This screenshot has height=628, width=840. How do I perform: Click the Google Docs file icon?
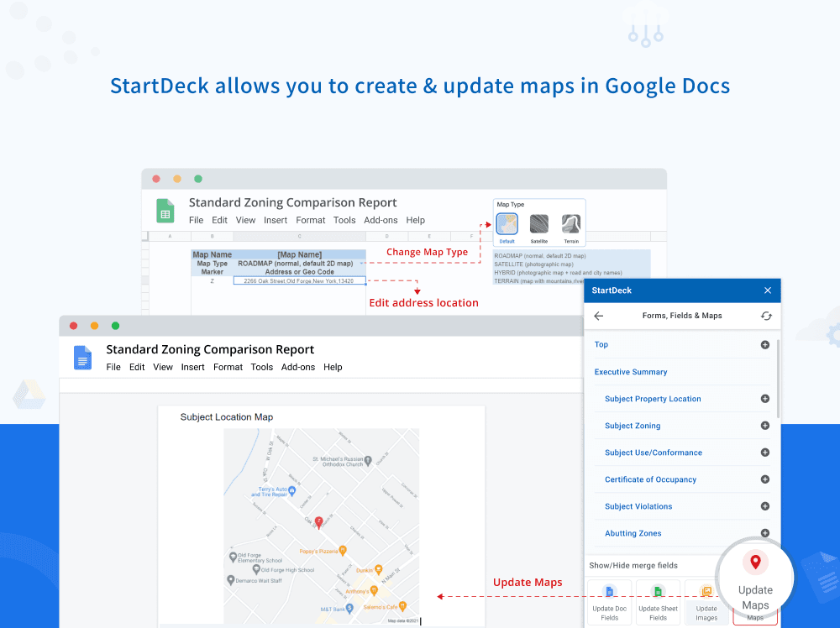[x=82, y=358]
